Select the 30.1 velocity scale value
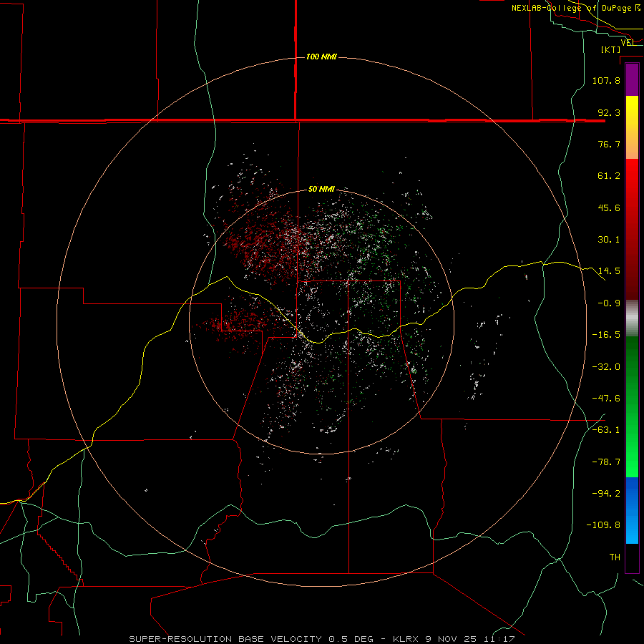This screenshot has height=644, width=644. pyautogui.click(x=609, y=240)
